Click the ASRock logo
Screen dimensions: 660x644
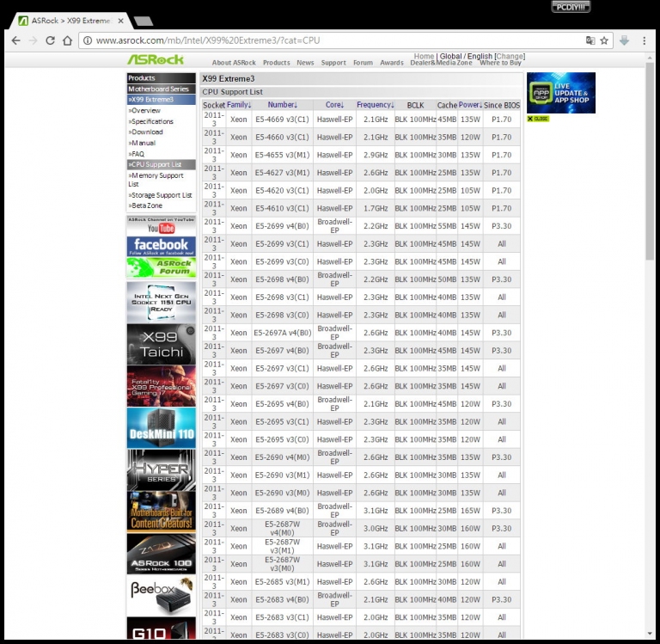point(156,60)
